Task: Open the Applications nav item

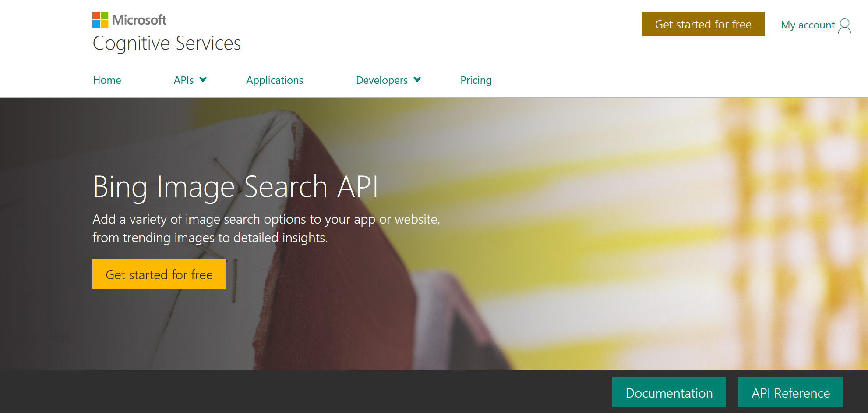Action: point(275,81)
